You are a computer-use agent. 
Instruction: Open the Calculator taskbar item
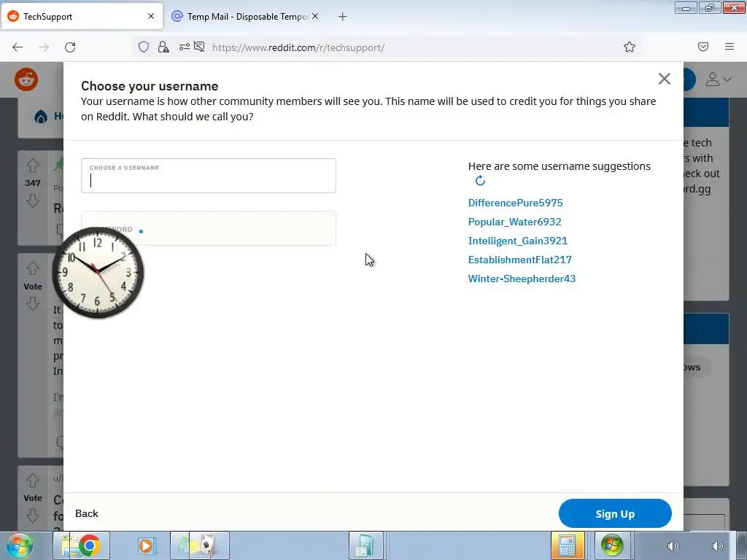click(568, 545)
